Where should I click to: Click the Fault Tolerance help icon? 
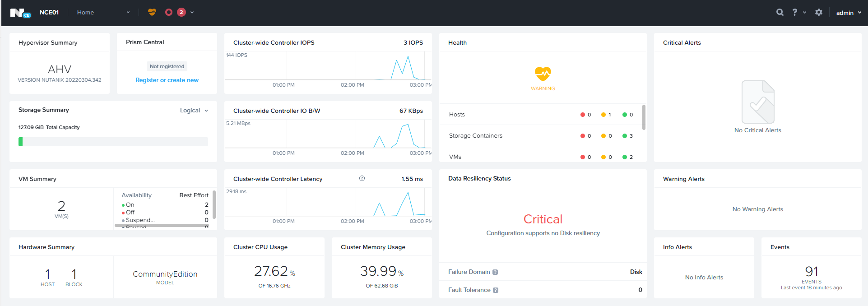click(x=496, y=290)
